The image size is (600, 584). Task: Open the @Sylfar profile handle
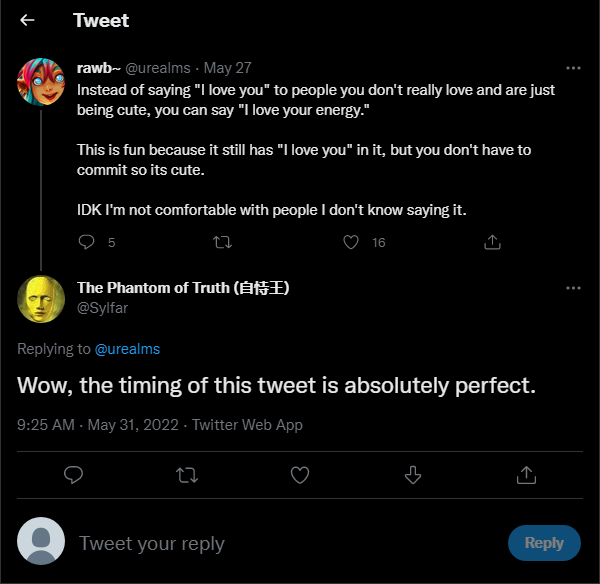click(103, 308)
